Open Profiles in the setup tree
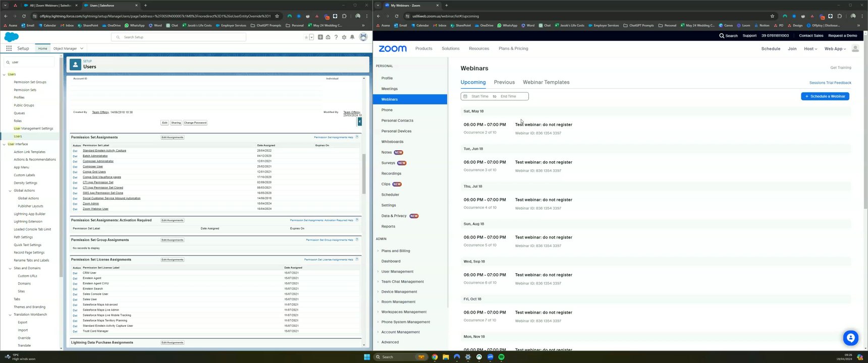Screen dimensions: 868x363 click(x=19, y=97)
